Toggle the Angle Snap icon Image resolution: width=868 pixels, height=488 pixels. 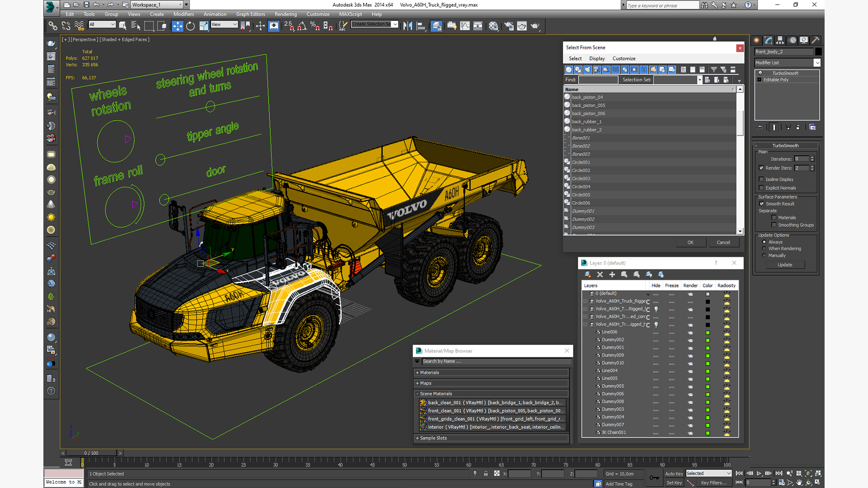tap(302, 26)
